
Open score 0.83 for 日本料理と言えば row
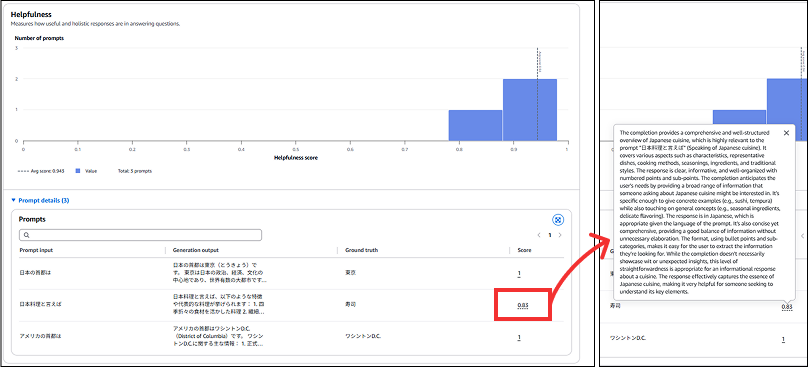click(x=523, y=306)
